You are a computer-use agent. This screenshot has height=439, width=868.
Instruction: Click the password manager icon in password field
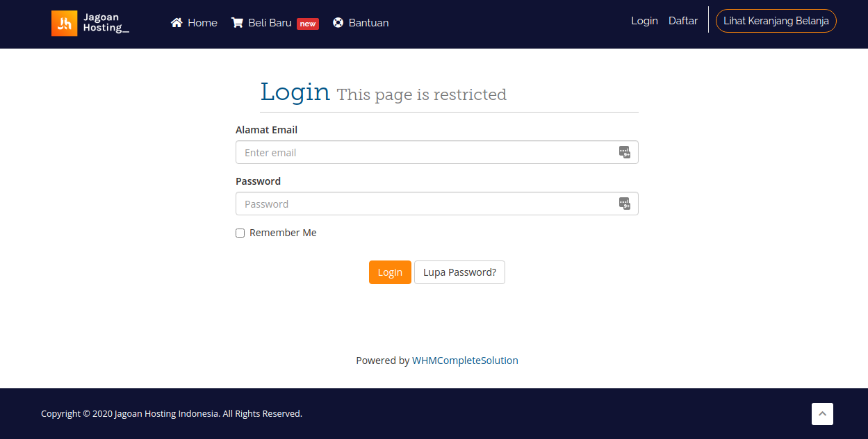625,204
